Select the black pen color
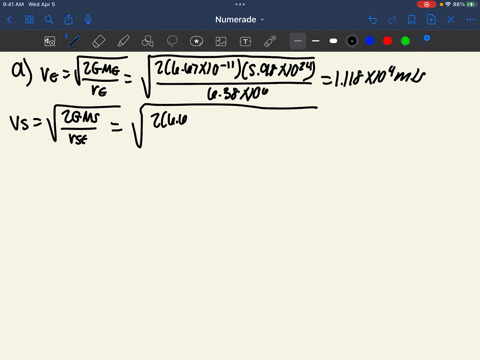The image size is (480, 360). 352,41
